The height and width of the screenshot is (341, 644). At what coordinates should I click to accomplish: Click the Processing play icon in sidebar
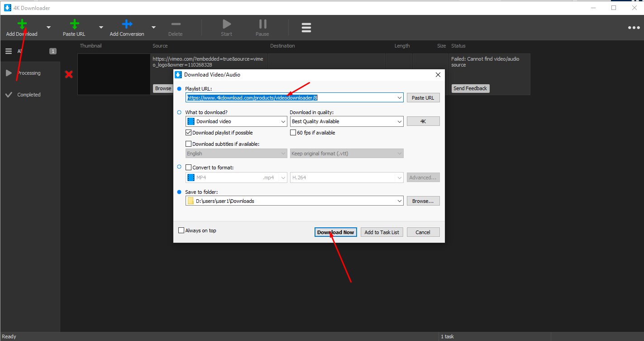9,73
